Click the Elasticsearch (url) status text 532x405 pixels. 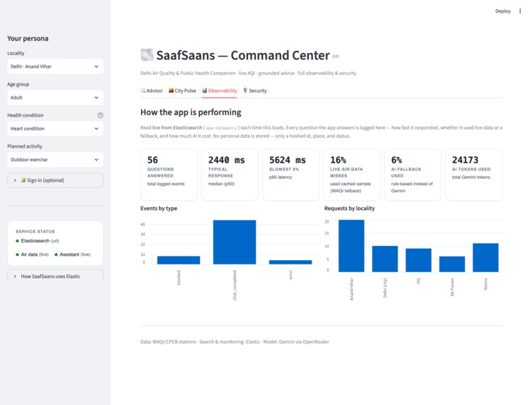tap(40, 241)
